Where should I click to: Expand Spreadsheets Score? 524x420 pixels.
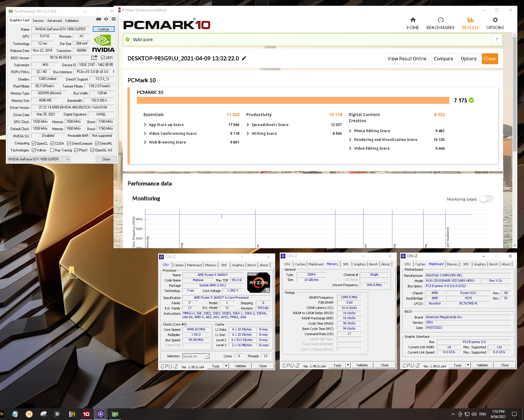(x=248, y=125)
